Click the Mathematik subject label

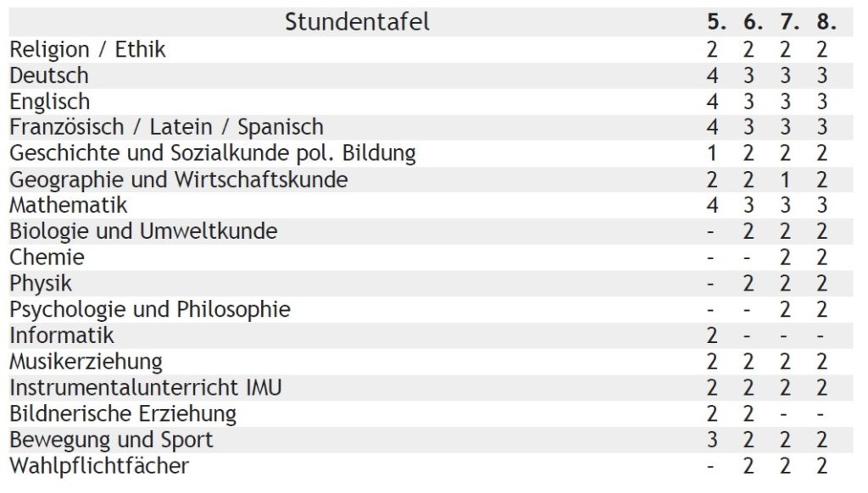(69, 205)
